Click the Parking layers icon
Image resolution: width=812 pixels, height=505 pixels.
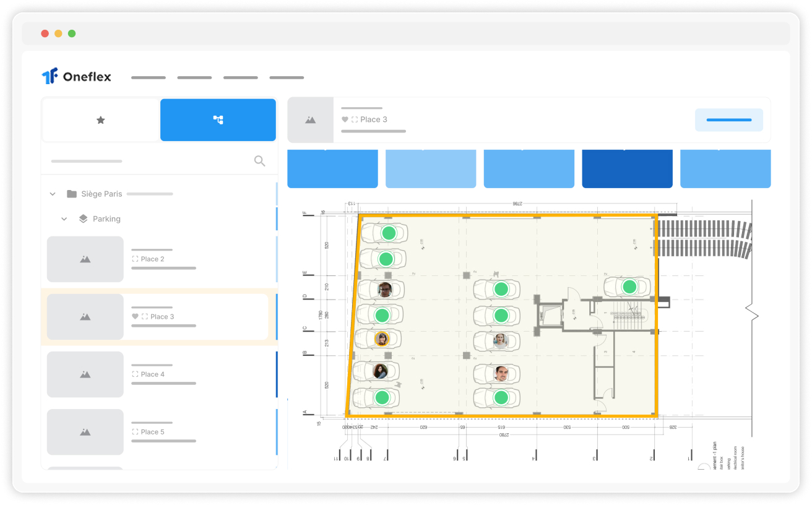pyautogui.click(x=84, y=219)
